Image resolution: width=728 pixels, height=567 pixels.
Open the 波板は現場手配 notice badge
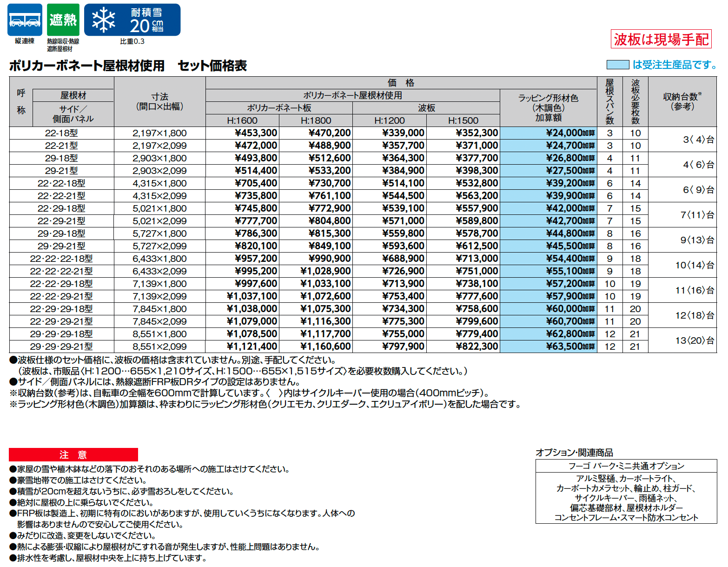pos(662,40)
